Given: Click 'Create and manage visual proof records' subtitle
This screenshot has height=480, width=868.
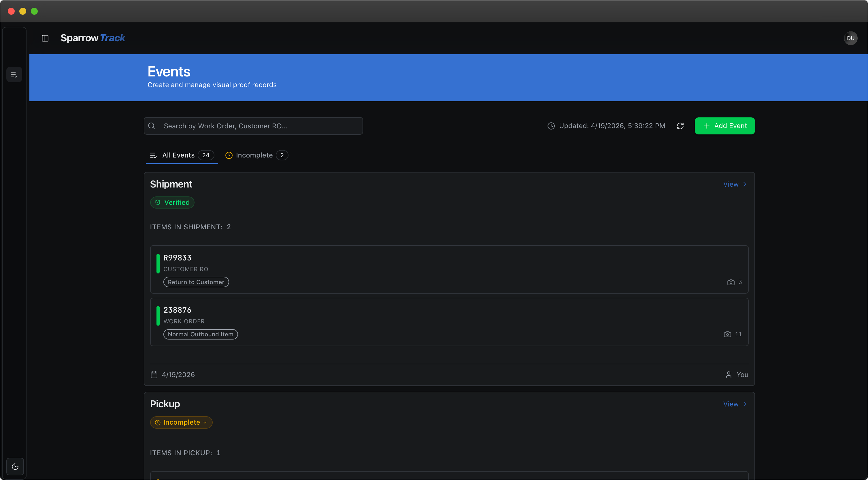Looking at the screenshot, I should [212, 85].
